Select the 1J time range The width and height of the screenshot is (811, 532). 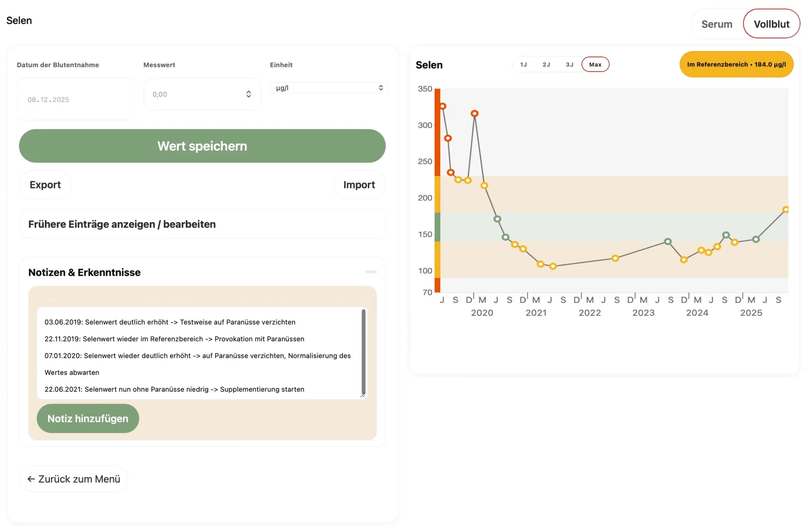point(523,65)
